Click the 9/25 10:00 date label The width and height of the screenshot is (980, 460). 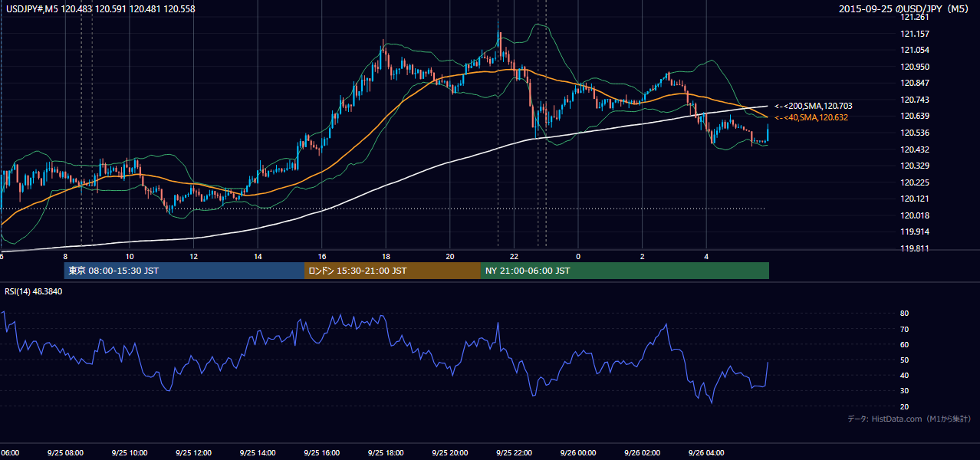[129, 453]
